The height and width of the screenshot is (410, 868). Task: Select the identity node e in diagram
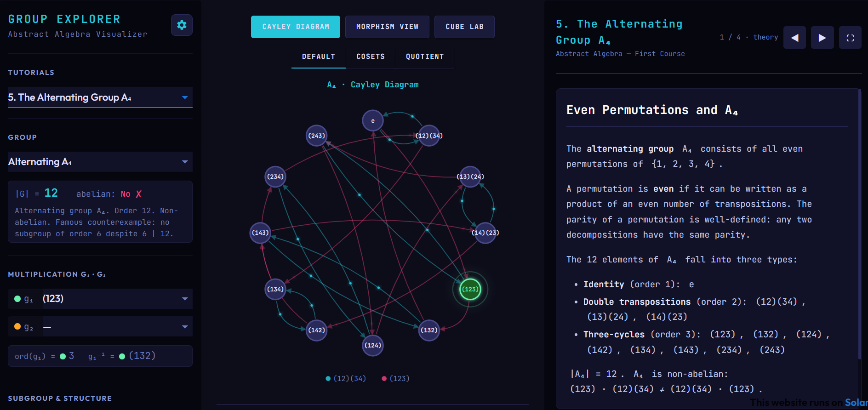click(372, 121)
